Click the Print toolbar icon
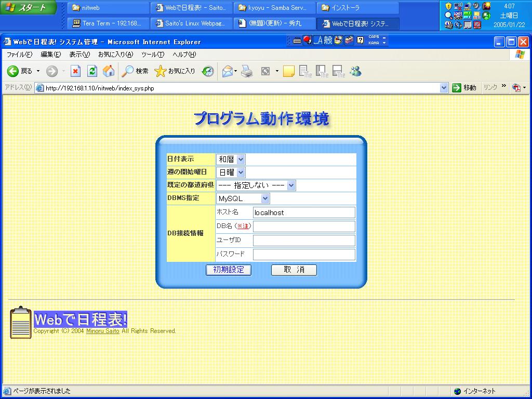This screenshot has width=532, height=399. click(247, 71)
